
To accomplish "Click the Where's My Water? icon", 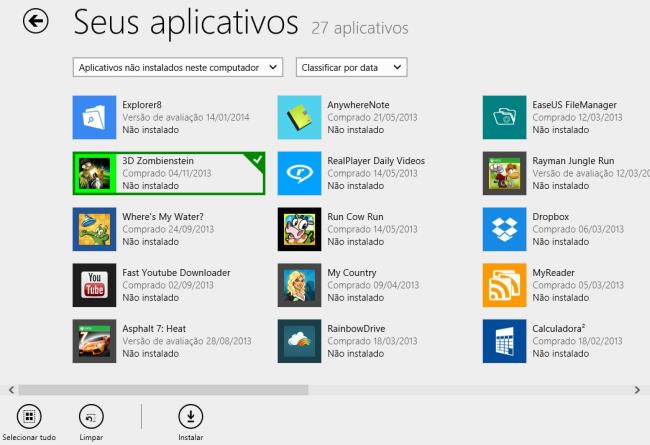I will click(x=94, y=229).
